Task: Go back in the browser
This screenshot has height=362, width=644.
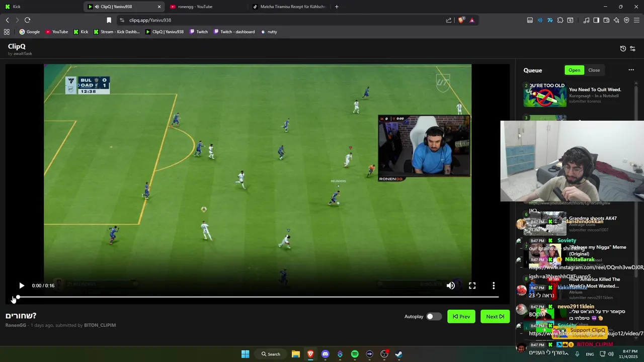Action: point(8,20)
